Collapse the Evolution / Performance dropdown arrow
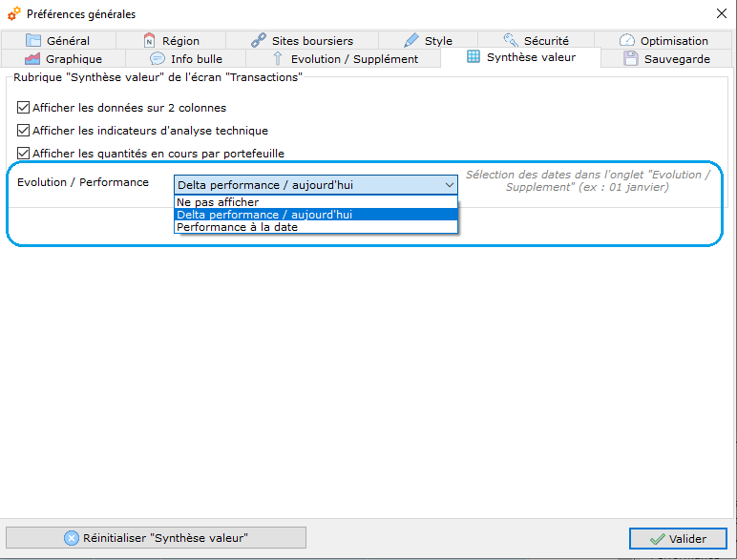 click(450, 185)
